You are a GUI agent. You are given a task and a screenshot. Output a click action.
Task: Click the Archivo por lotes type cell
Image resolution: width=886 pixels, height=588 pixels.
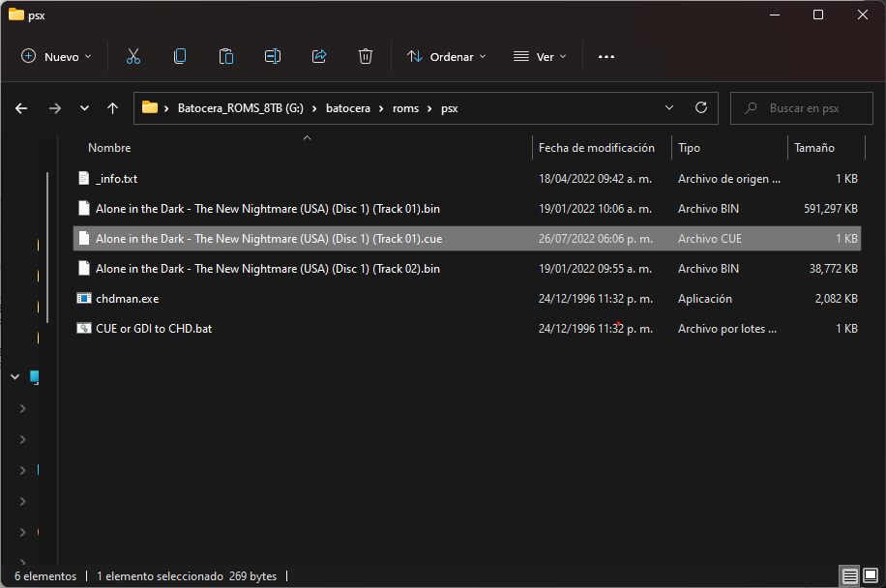click(x=727, y=328)
